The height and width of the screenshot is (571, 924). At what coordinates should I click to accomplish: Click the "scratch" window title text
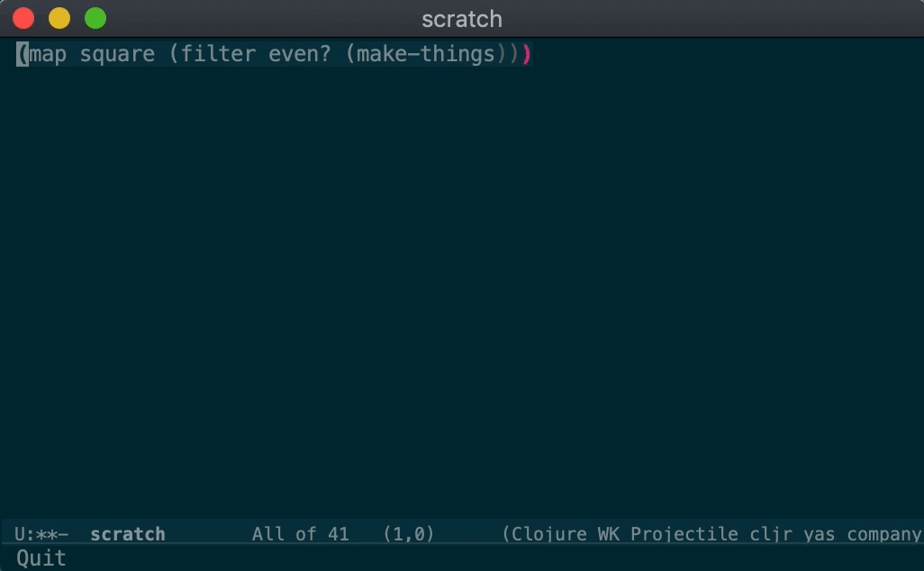pyautogui.click(x=461, y=19)
